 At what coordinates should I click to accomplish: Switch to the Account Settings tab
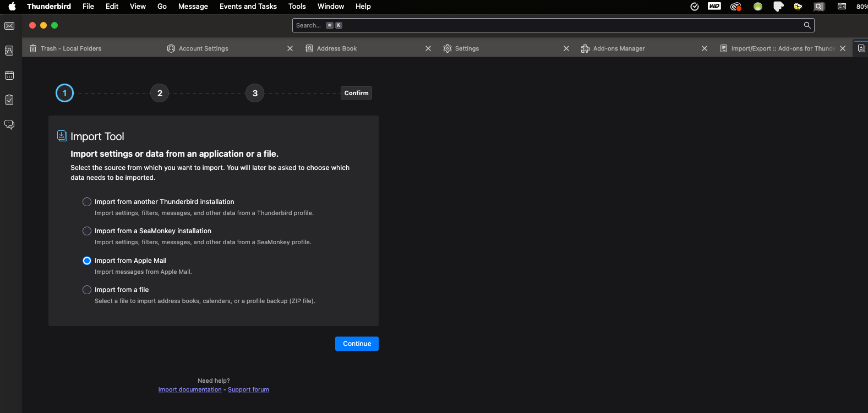pyautogui.click(x=204, y=48)
